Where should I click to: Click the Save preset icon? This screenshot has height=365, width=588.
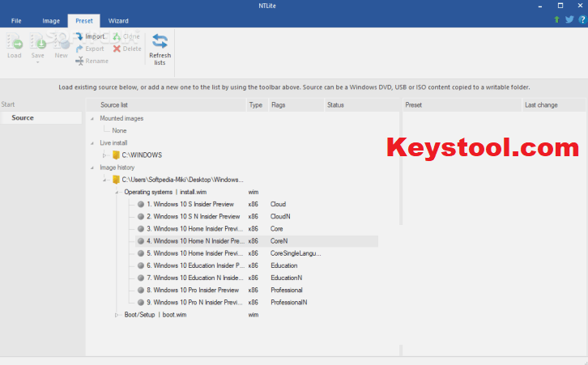(38, 42)
